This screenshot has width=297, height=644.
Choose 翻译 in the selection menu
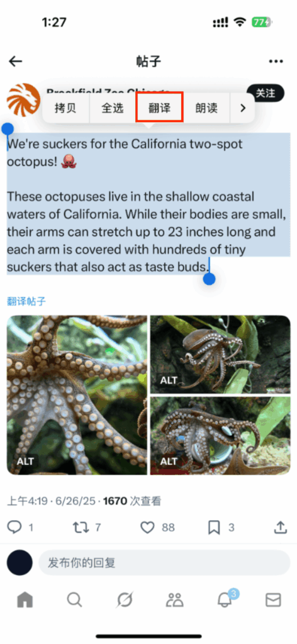click(x=159, y=108)
